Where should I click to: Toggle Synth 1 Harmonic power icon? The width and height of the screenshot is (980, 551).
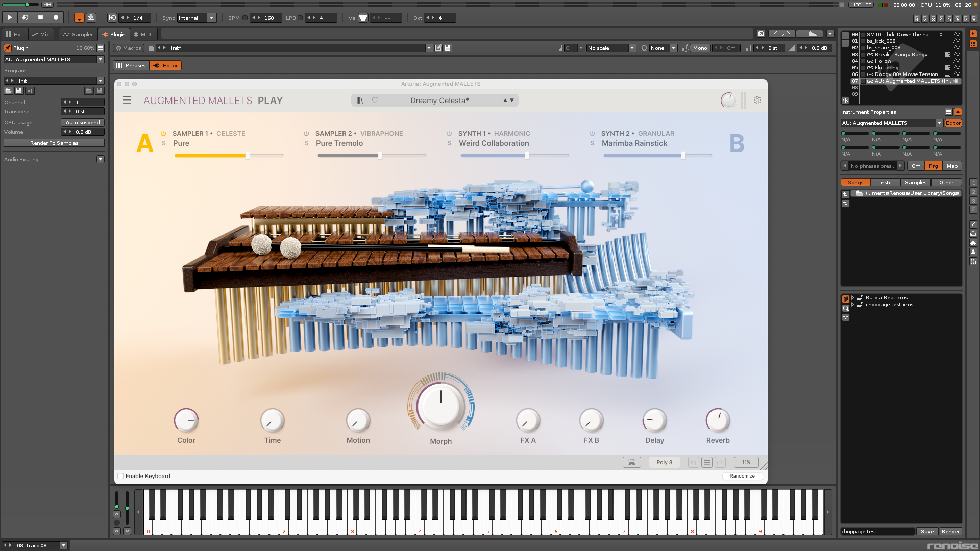(x=449, y=133)
